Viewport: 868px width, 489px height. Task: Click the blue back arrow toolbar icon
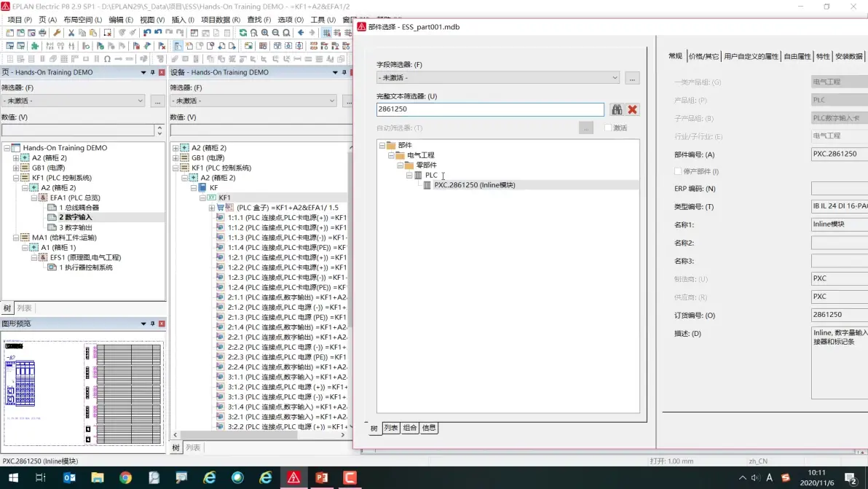tap(301, 33)
